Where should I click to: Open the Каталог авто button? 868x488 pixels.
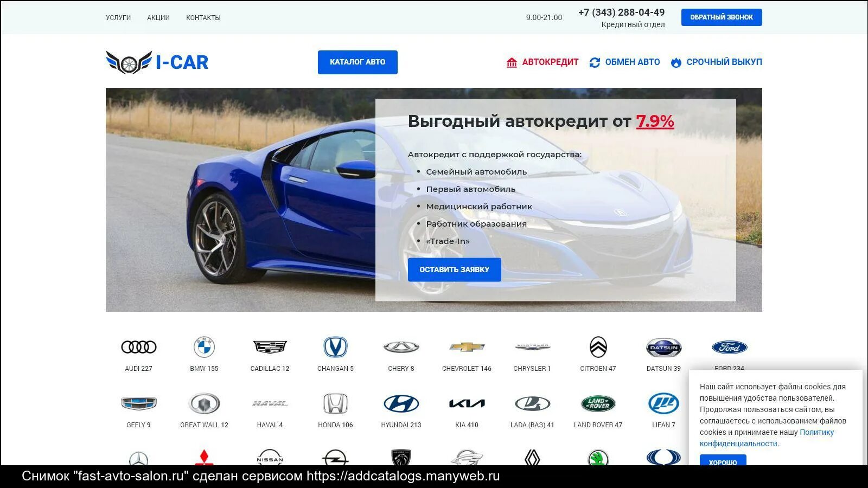(358, 62)
